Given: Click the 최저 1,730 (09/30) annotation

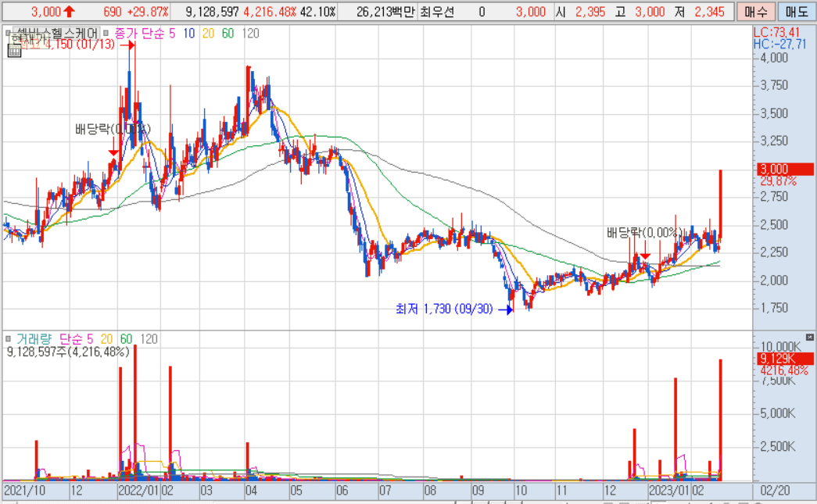Looking at the screenshot, I should point(444,309).
